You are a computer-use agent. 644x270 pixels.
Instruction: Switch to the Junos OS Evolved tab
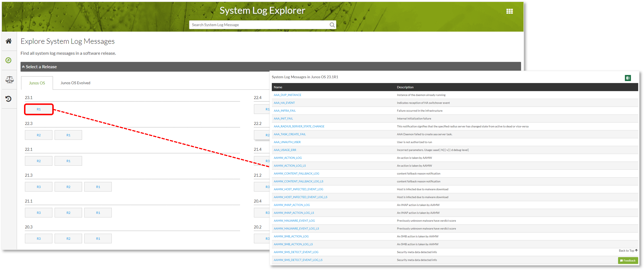(x=75, y=83)
